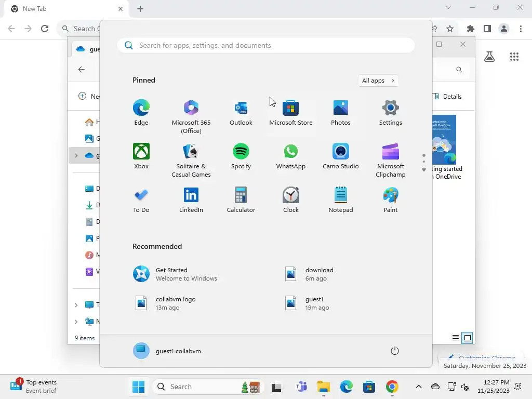Launch the Calculator app
532x399 pixels.
(x=241, y=200)
